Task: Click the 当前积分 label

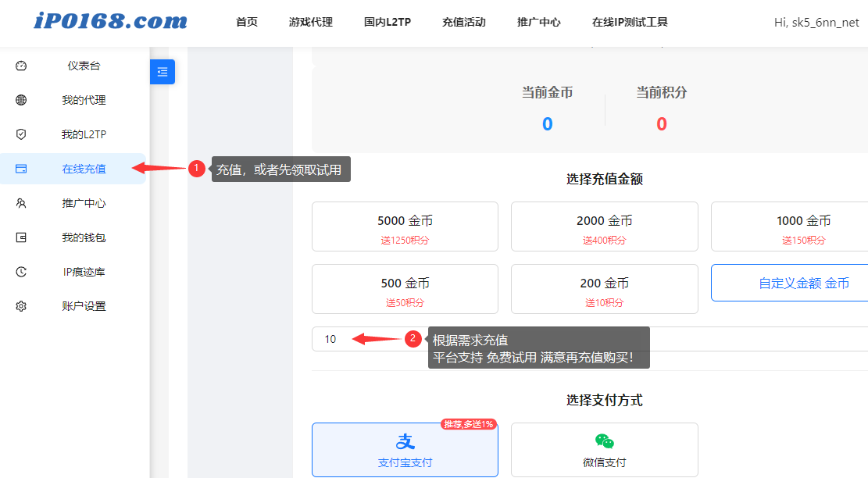Action: [662, 92]
